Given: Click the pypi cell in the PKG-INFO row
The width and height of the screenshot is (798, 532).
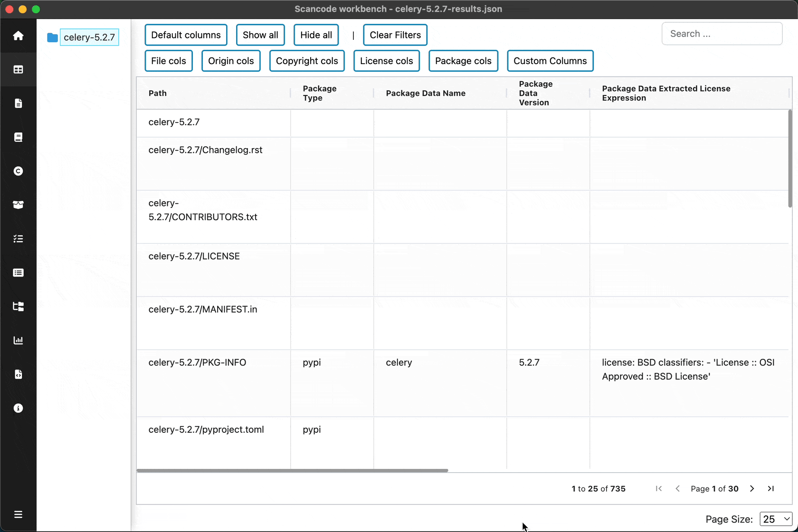Looking at the screenshot, I should click(x=332, y=383).
